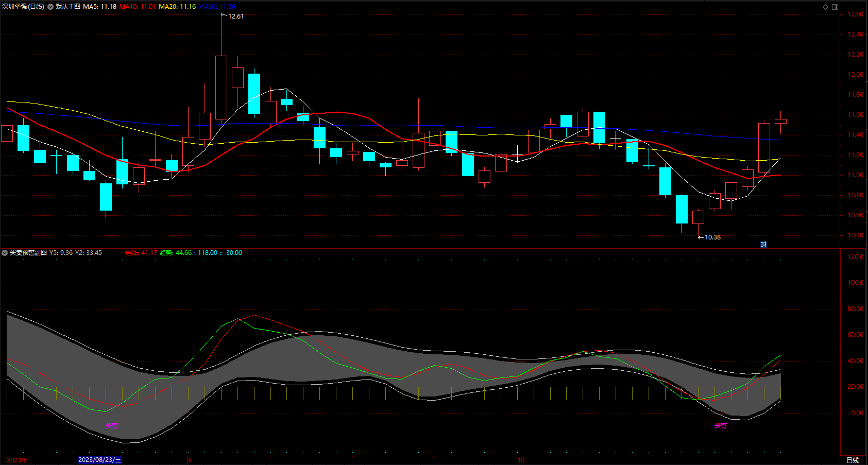Click the last candlestick on the chart

[x=780, y=122]
